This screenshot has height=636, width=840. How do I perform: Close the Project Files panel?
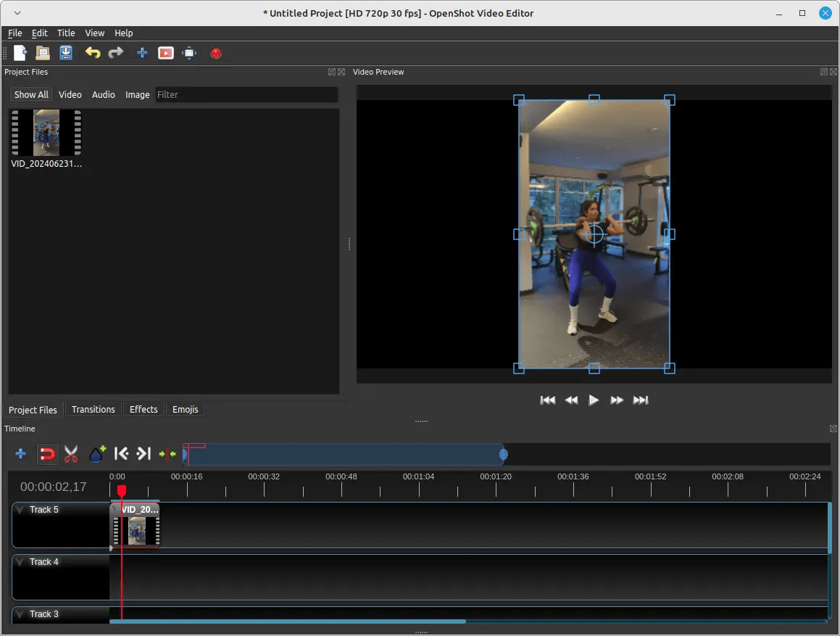[x=341, y=72]
